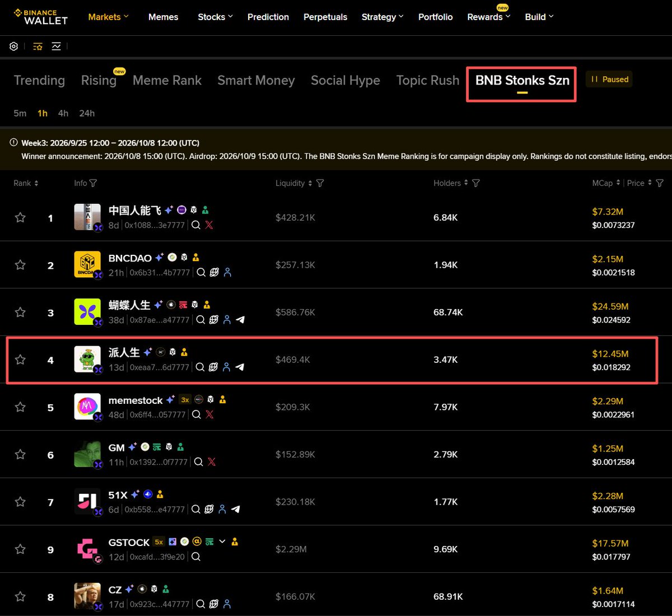Select the 24h timeframe
The width and height of the screenshot is (672, 616).
pyautogui.click(x=87, y=113)
